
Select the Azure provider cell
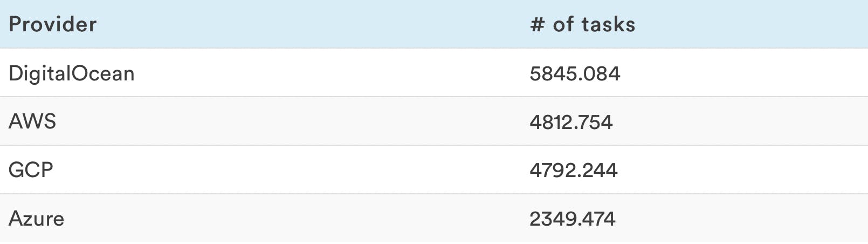pyautogui.click(x=36, y=219)
